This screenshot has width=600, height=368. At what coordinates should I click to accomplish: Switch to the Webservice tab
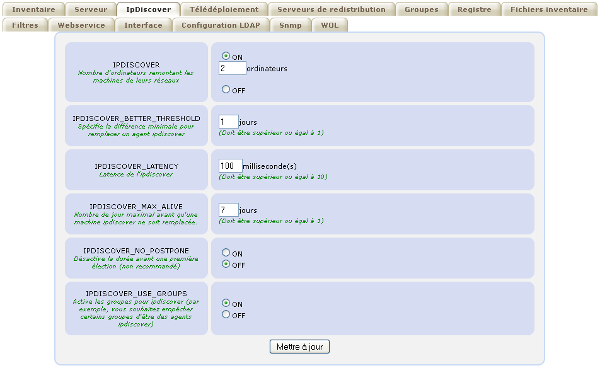(81, 25)
